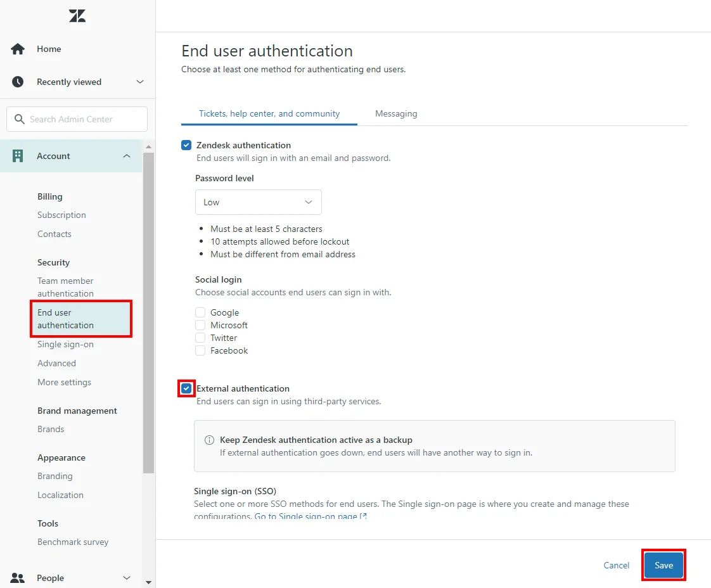Image resolution: width=711 pixels, height=588 pixels.
Task: Click the magnifier in the Search Admin Center box
Action: tap(20, 119)
